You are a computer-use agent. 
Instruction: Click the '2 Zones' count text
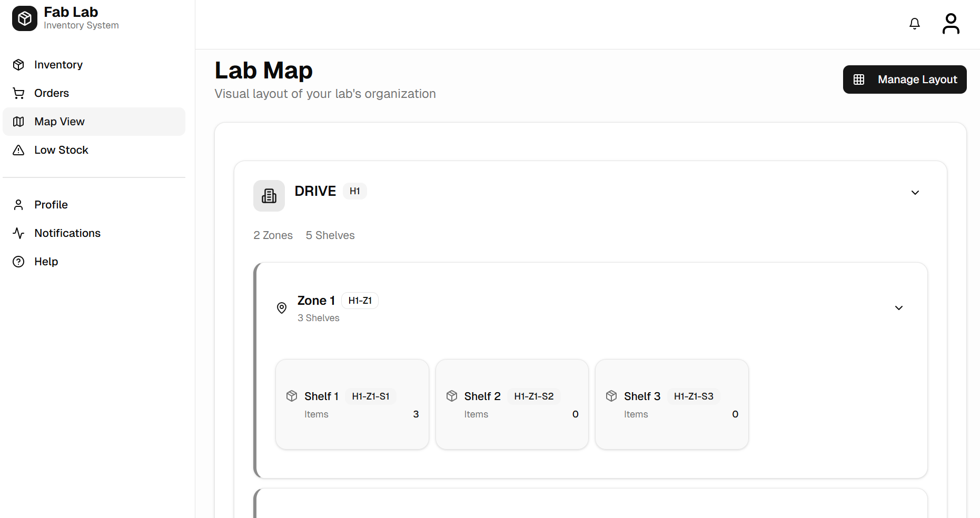pyautogui.click(x=273, y=235)
